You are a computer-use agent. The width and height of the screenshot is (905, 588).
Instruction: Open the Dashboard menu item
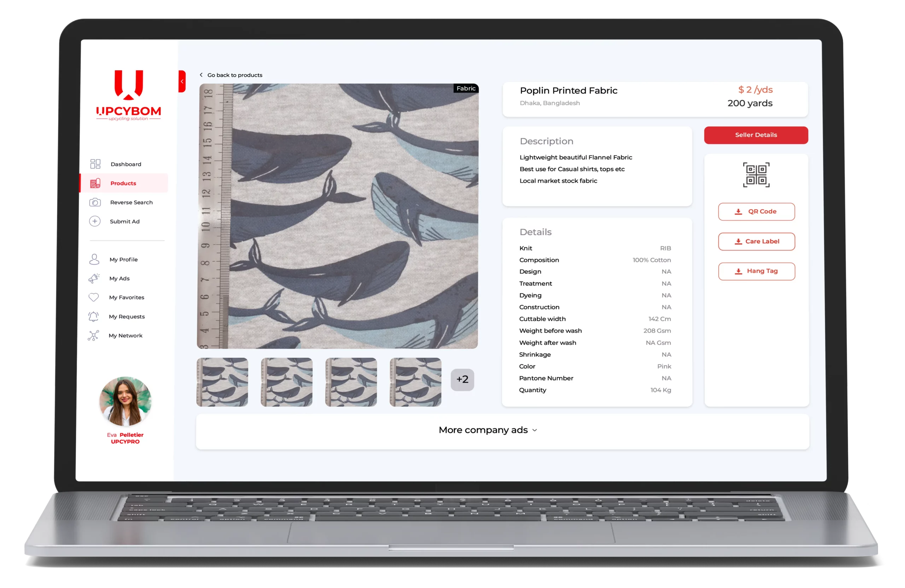(126, 164)
